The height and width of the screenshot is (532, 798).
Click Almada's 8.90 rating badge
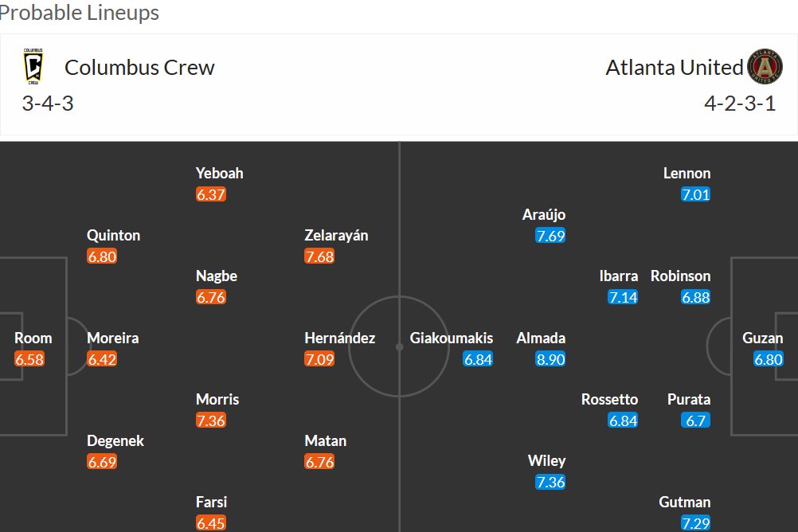pos(550,359)
